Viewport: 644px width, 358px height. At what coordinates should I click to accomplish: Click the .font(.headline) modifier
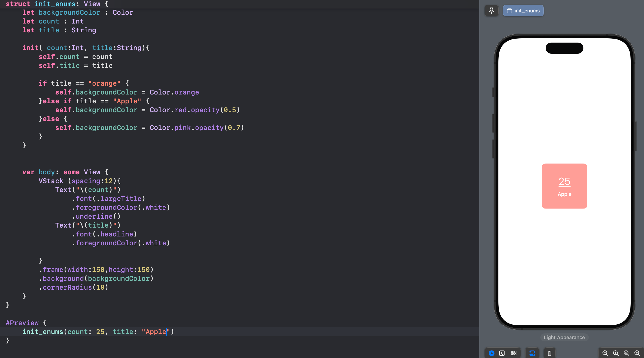pos(105,234)
